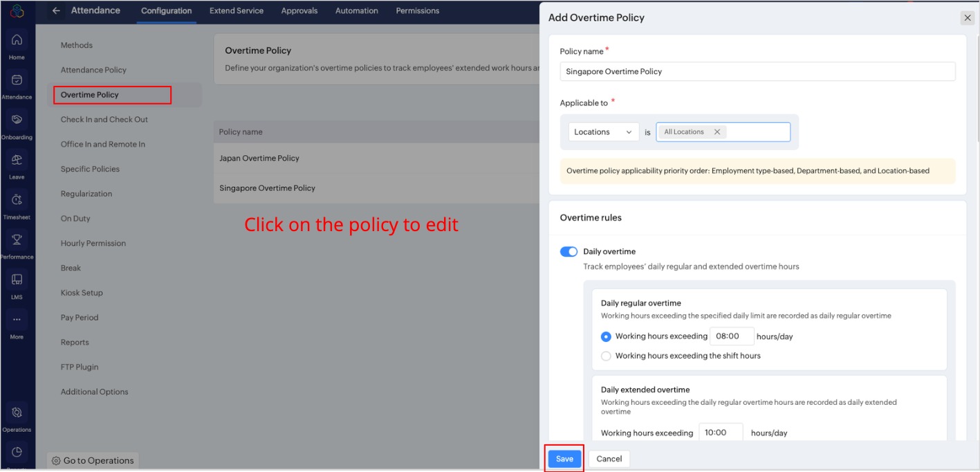Edit the 08:00 daily regular hours field
The width and height of the screenshot is (980, 472).
(x=731, y=336)
